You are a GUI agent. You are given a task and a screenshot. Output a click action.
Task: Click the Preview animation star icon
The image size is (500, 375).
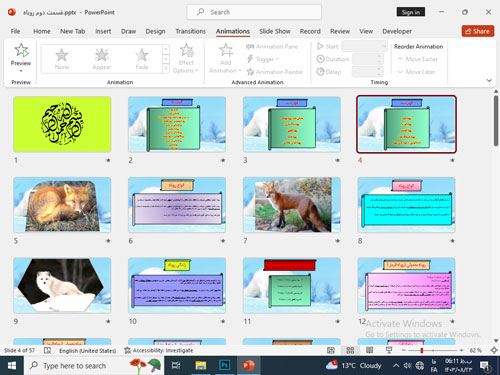pyautogui.click(x=21, y=50)
